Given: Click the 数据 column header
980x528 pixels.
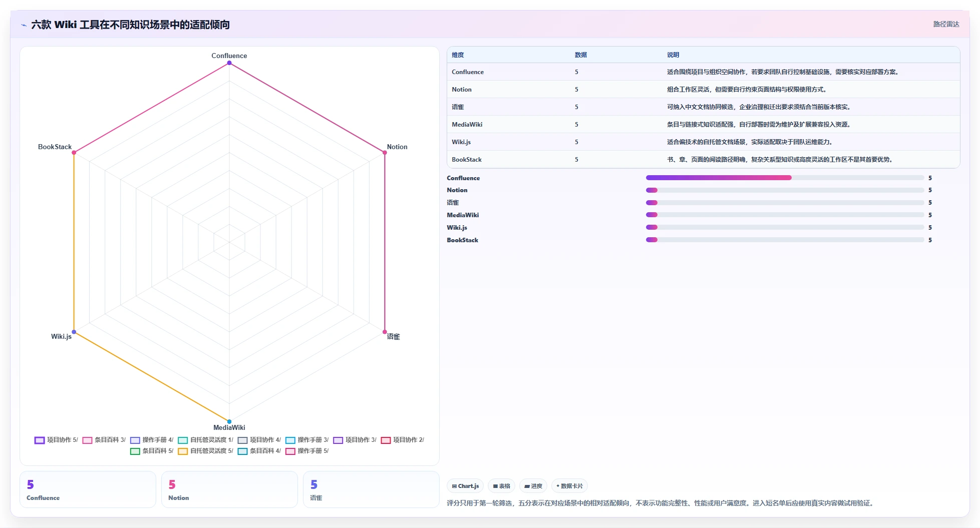Looking at the screenshot, I should tap(581, 55).
